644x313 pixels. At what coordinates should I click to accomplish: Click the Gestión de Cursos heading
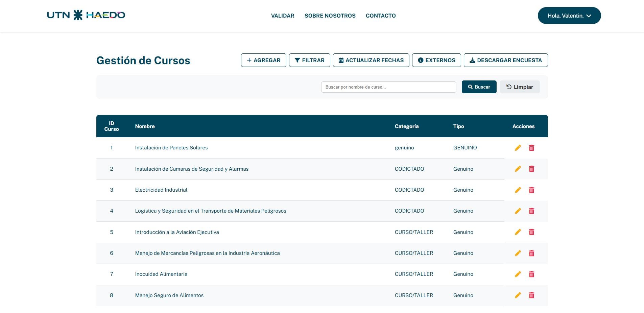(143, 61)
